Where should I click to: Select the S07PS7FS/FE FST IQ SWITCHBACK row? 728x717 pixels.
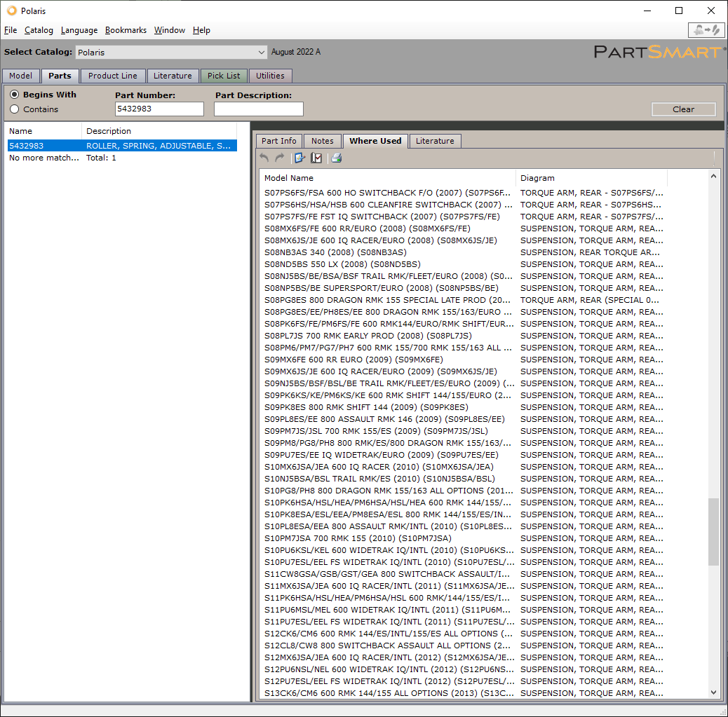[464, 217]
